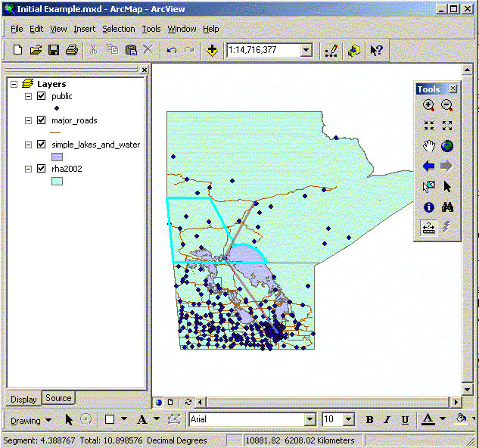Click the Add Data button
Viewport: 479px width, 448px height.
(212, 50)
